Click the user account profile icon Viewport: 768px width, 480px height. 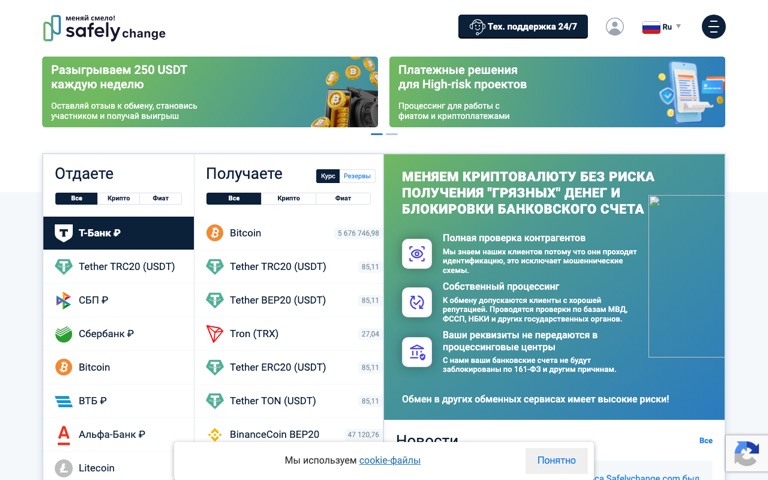[615, 26]
